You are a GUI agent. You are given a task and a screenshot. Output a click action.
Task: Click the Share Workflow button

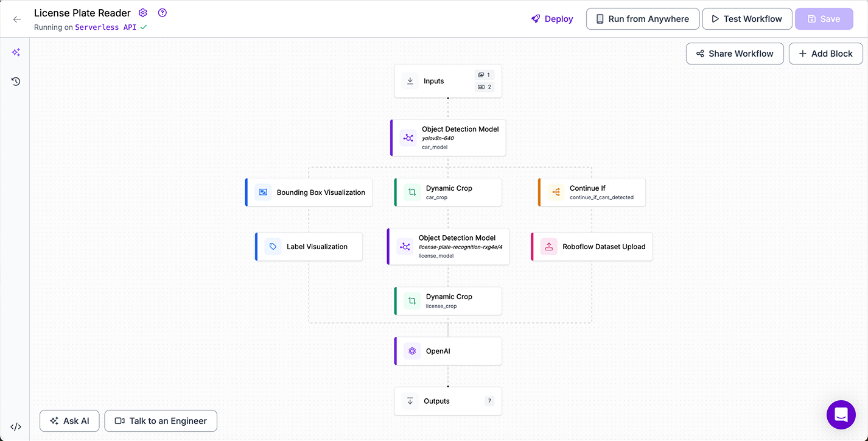point(734,54)
